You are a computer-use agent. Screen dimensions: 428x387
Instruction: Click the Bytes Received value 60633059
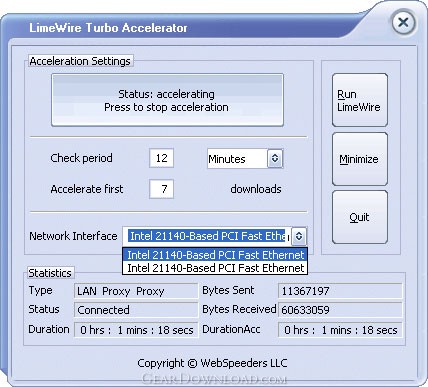click(x=340, y=310)
